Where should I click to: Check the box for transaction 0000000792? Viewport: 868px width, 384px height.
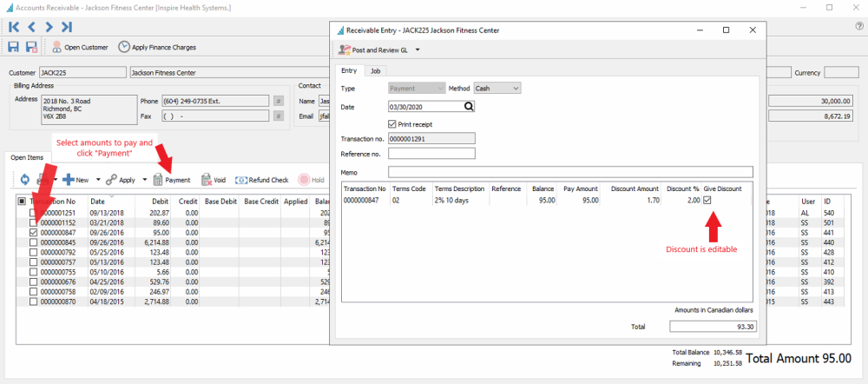(33, 253)
